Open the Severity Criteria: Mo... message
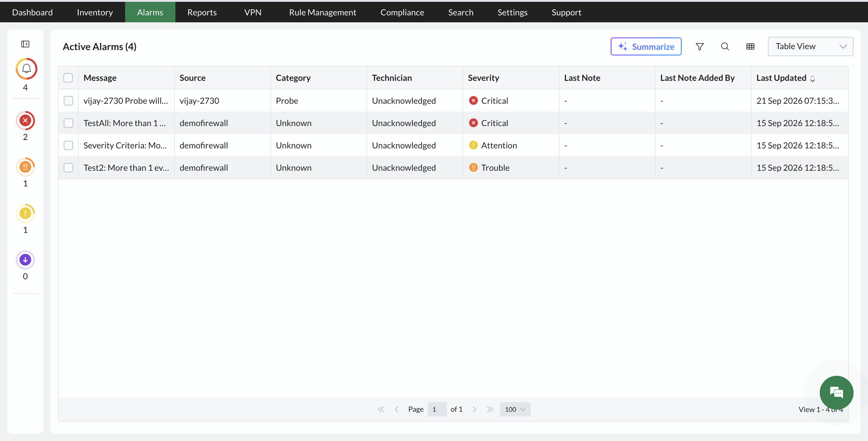 (125, 145)
